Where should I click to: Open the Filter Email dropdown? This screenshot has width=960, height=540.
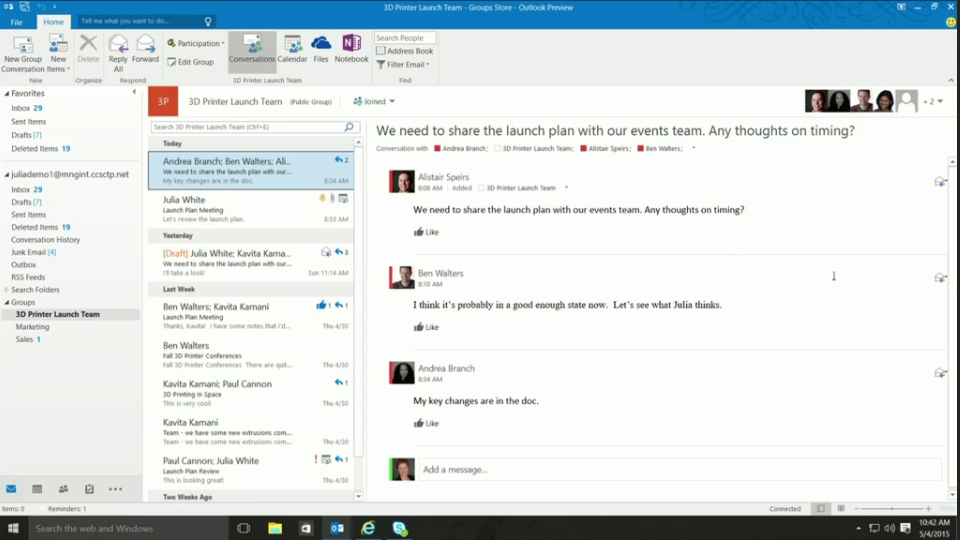pyautogui.click(x=403, y=64)
